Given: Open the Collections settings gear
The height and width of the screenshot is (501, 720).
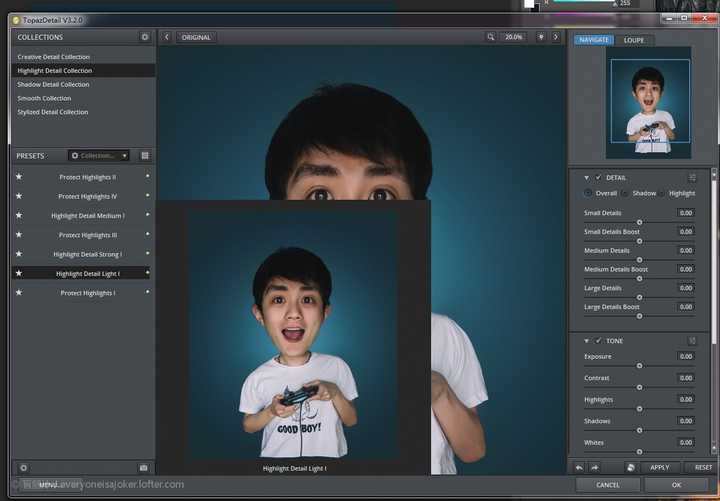Looking at the screenshot, I should (145, 37).
